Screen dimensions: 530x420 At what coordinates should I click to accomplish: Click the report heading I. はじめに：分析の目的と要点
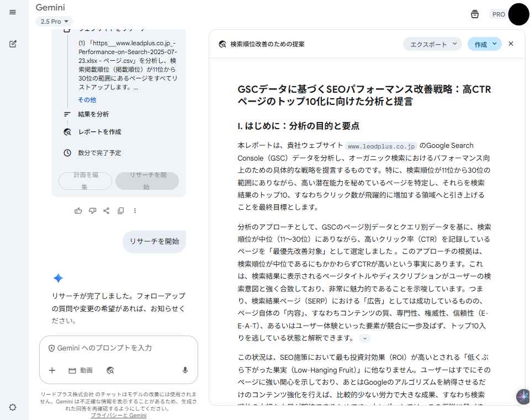[298, 126]
